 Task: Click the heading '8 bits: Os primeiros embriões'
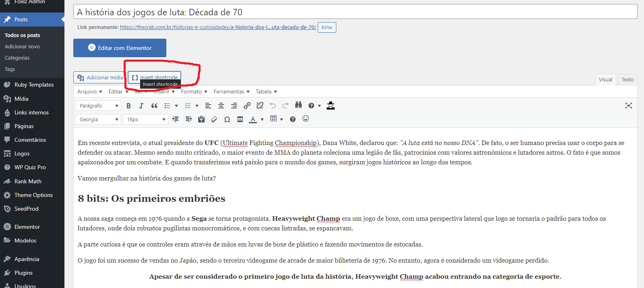coord(151,199)
